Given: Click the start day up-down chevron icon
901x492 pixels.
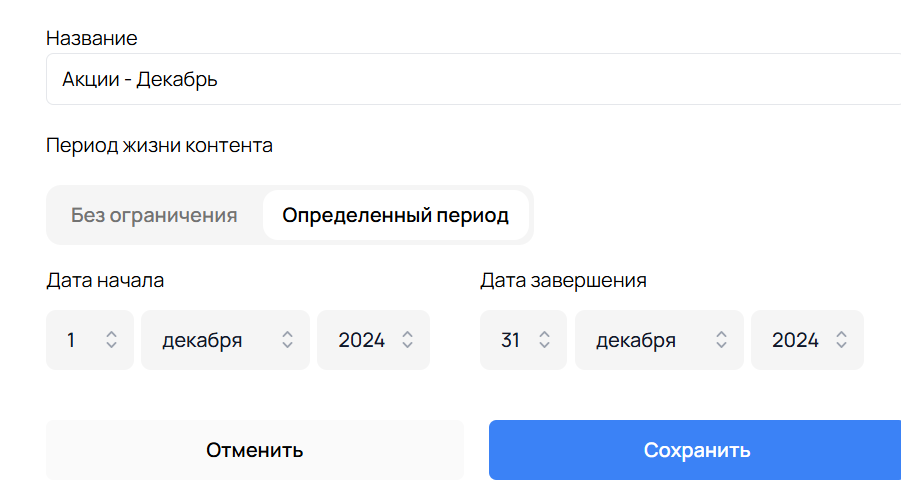Looking at the screenshot, I should 112,340.
